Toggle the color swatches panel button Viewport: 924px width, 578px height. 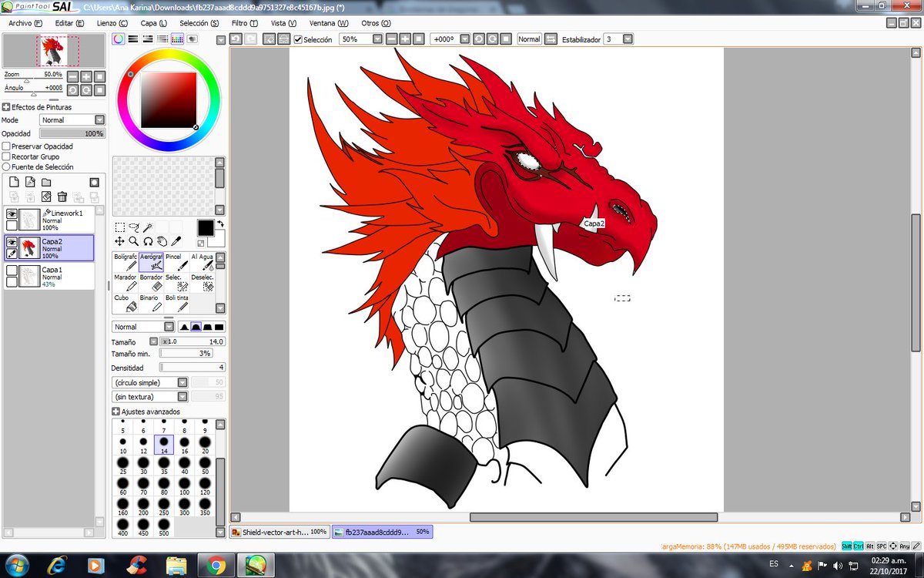click(177, 39)
